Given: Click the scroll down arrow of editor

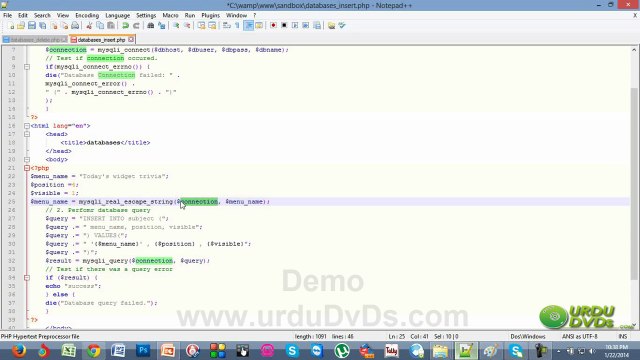Looking at the screenshot, I should click(634, 325).
